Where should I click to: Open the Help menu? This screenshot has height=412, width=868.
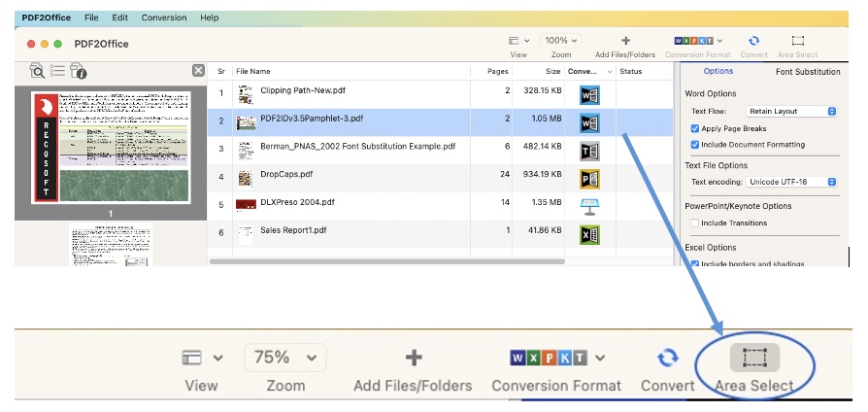(x=210, y=17)
